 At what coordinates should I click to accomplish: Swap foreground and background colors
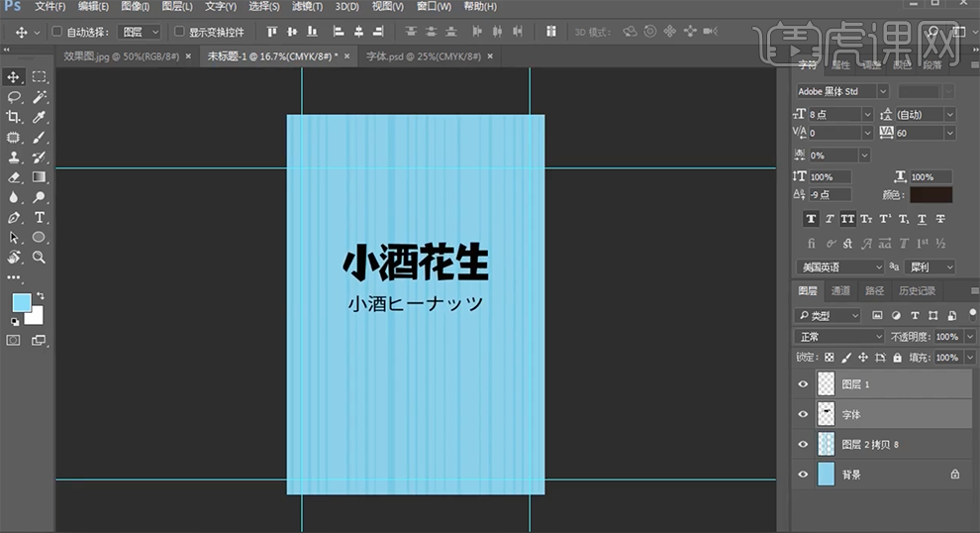[40, 295]
